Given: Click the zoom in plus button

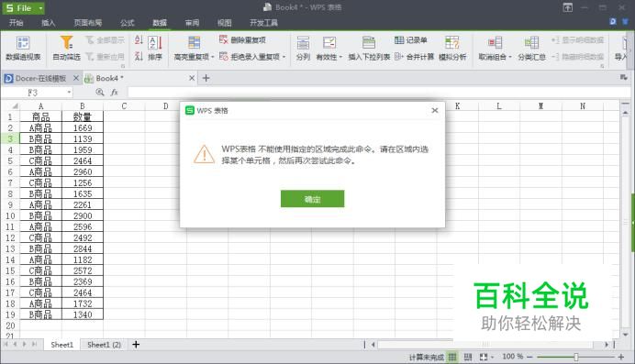Looking at the screenshot, I should point(621,357).
